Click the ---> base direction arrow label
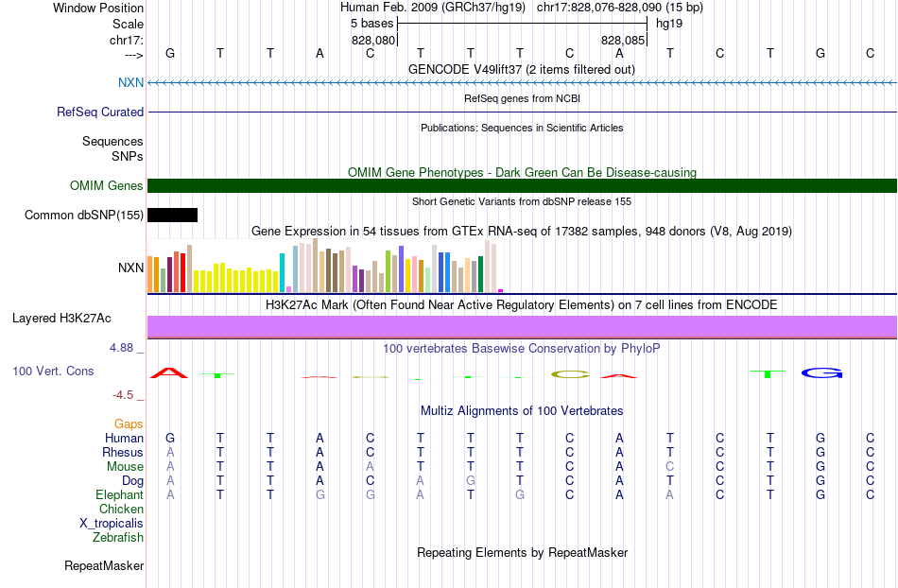 pos(134,55)
